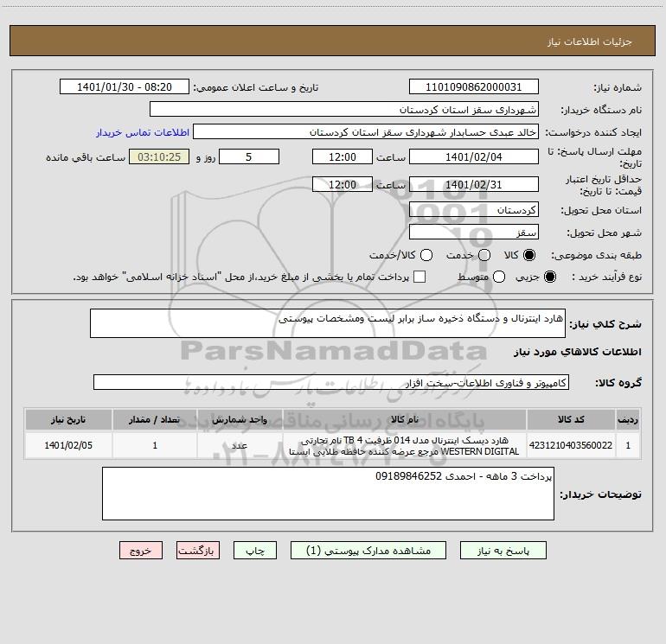The image size is (666, 644).
Task: Choose جزیی purchase process type
Action: (550, 277)
